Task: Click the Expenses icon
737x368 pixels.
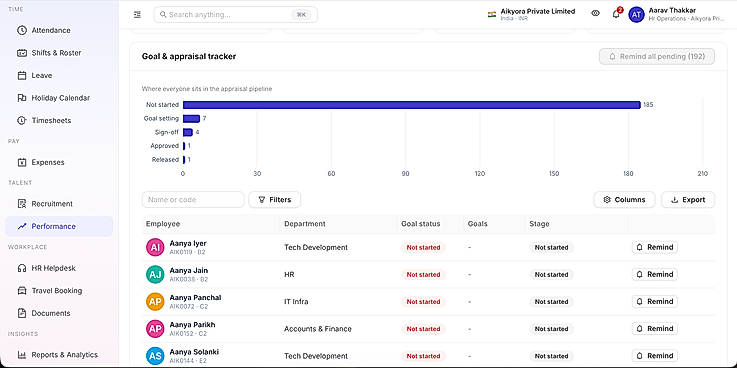Action: pyautogui.click(x=22, y=162)
